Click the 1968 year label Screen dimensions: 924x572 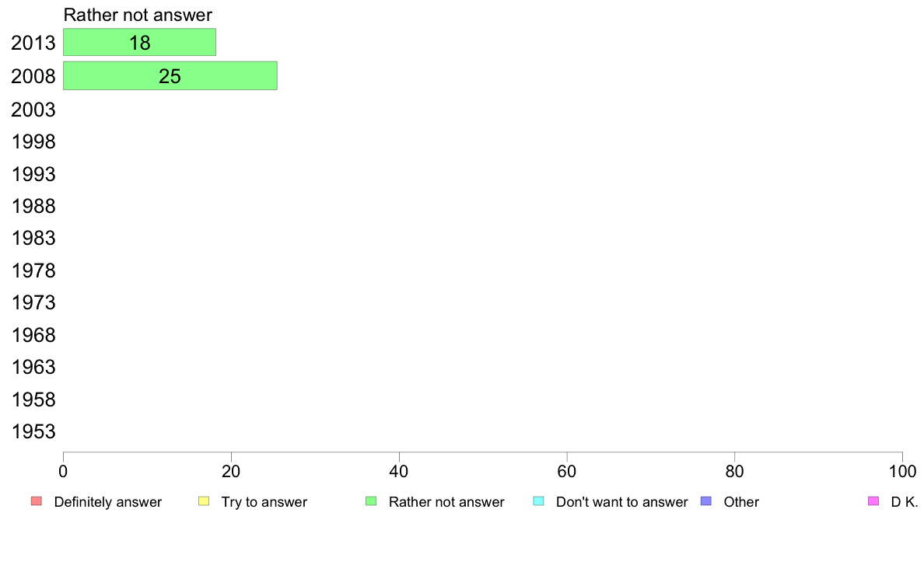click(33, 335)
